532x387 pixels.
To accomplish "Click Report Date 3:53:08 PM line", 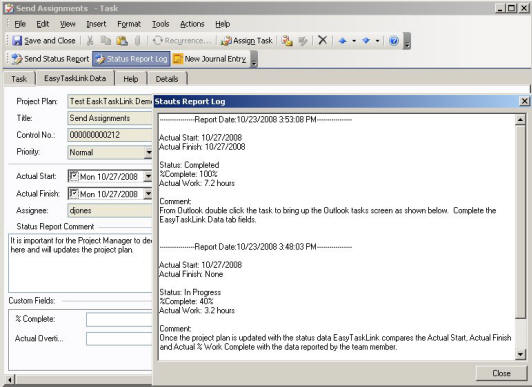I will 255,119.
